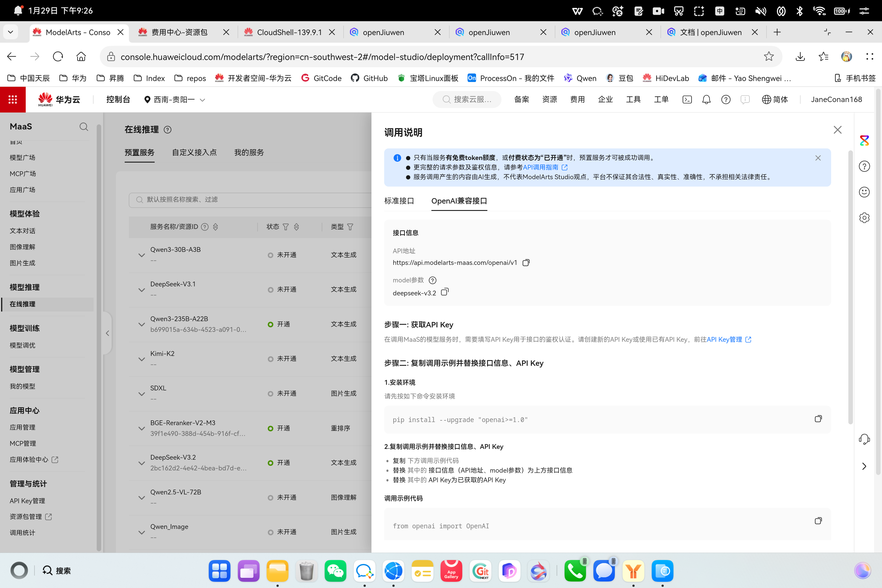The height and width of the screenshot is (588, 882).
Task: Copy the API address URL
Action: (x=526, y=263)
